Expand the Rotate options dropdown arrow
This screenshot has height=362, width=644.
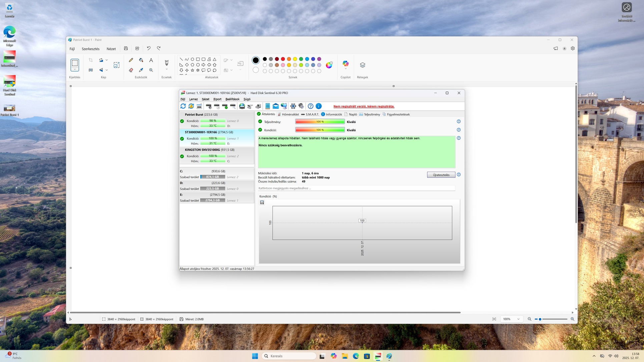click(x=107, y=60)
